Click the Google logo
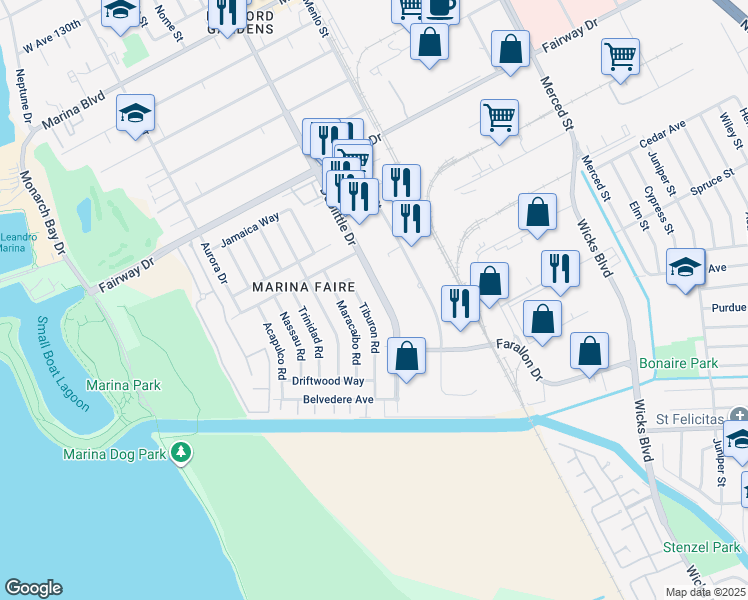Screen dimensions: 748x600 [x=34, y=588]
